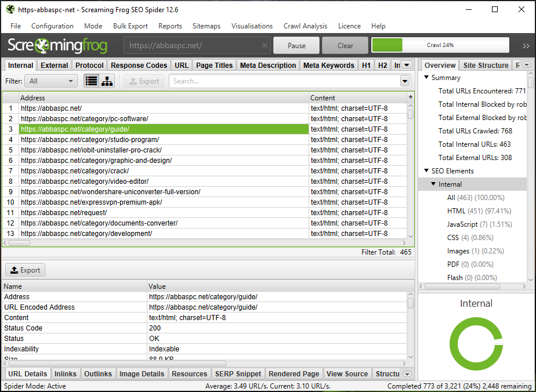This screenshot has width=536, height=392.
Task: Switch to the Page Titles tab
Action: tap(214, 66)
